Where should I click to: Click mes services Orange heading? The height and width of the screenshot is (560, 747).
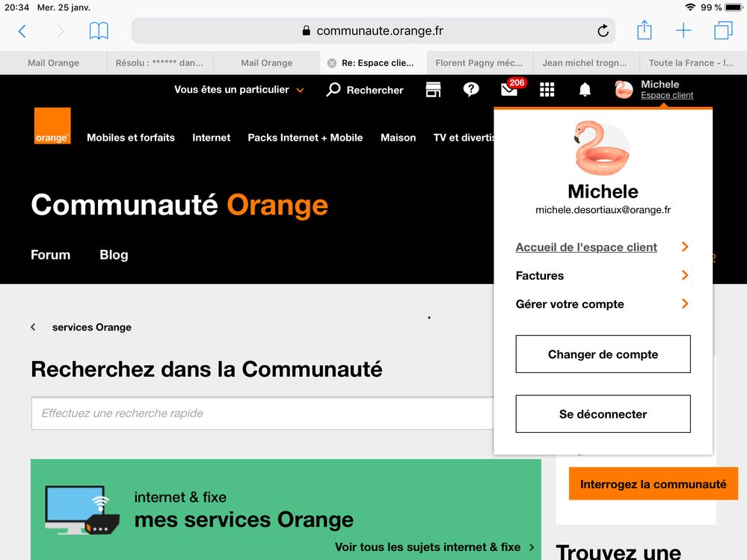[244, 520]
